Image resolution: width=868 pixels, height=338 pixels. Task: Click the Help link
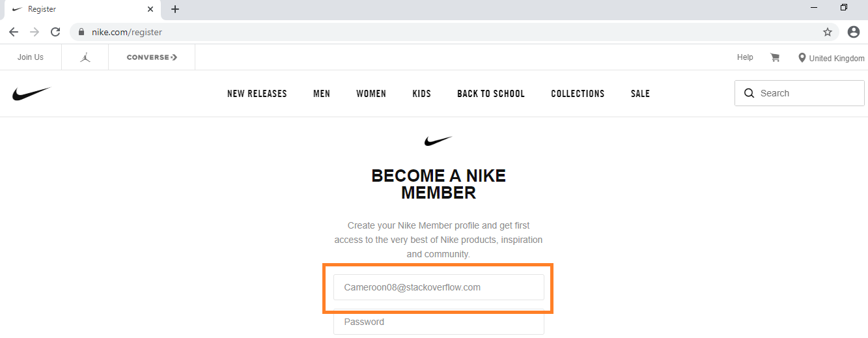pos(745,57)
